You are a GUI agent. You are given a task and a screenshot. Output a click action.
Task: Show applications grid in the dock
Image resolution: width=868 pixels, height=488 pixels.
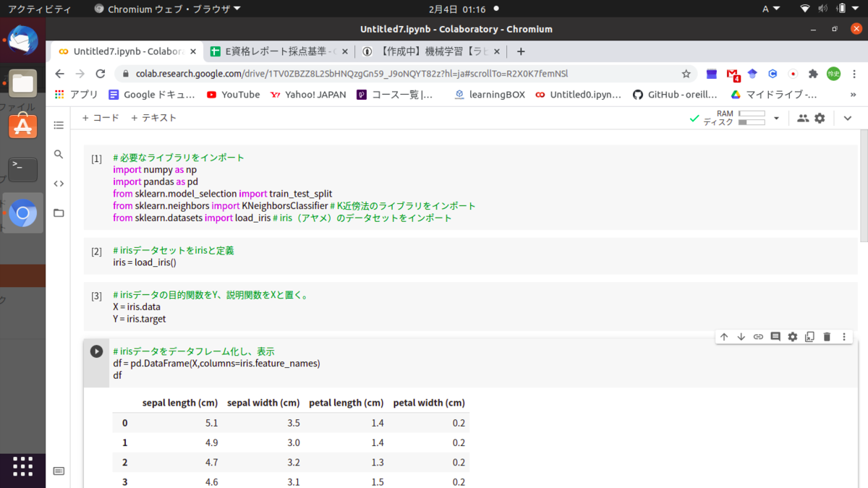pos(22,466)
